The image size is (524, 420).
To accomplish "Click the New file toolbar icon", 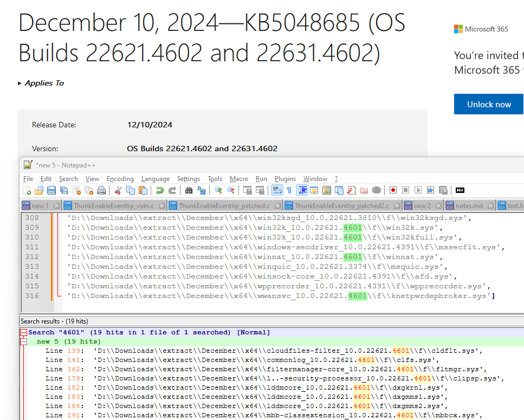I will point(27,190).
